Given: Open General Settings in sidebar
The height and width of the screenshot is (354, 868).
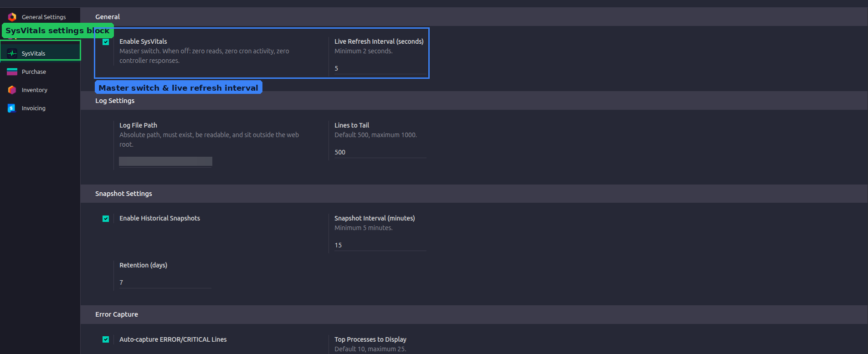Looking at the screenshot, I should coord(40,17).
